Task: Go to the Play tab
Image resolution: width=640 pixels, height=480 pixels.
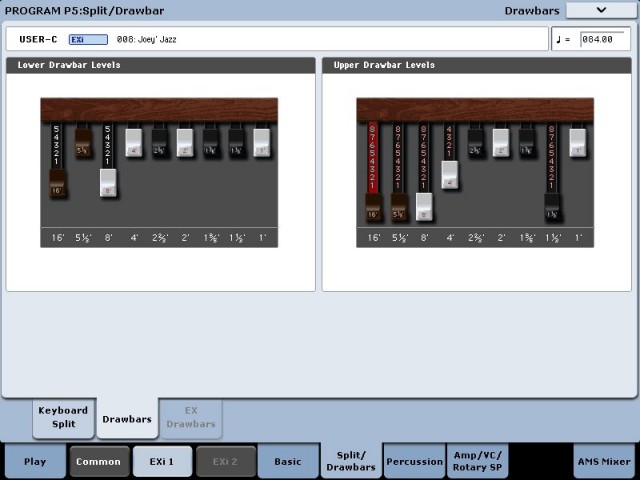Action: coord(35,462)
